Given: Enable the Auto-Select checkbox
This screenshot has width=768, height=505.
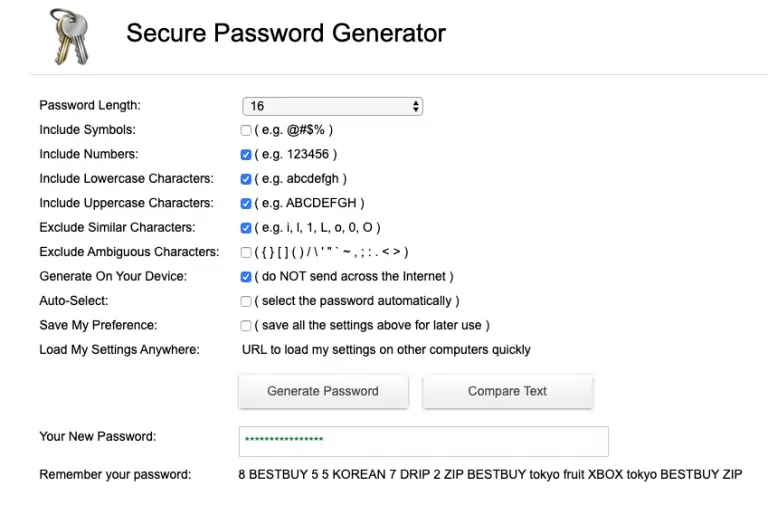Looking at the screenshot, I should tap(246, 302).
